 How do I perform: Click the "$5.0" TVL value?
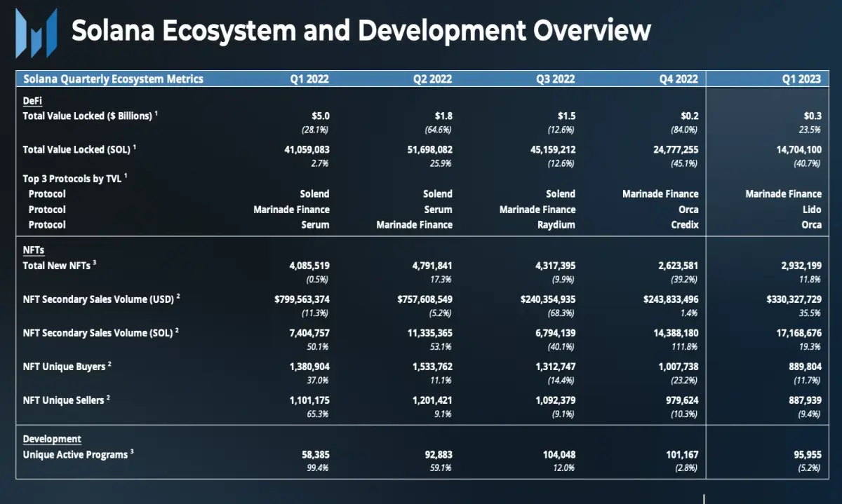coord(321,116)
